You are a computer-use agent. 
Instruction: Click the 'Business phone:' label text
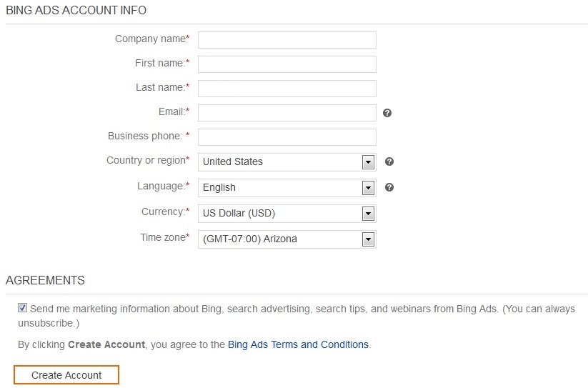[146, 136]
